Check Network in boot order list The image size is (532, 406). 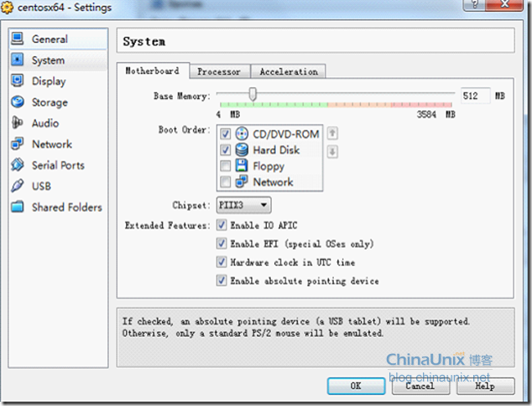[225, 182]
